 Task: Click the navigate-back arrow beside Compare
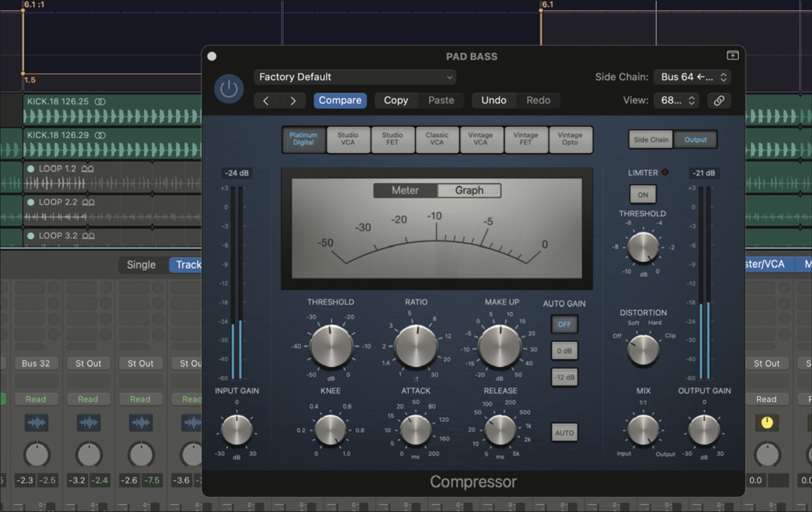coord(266,100)
